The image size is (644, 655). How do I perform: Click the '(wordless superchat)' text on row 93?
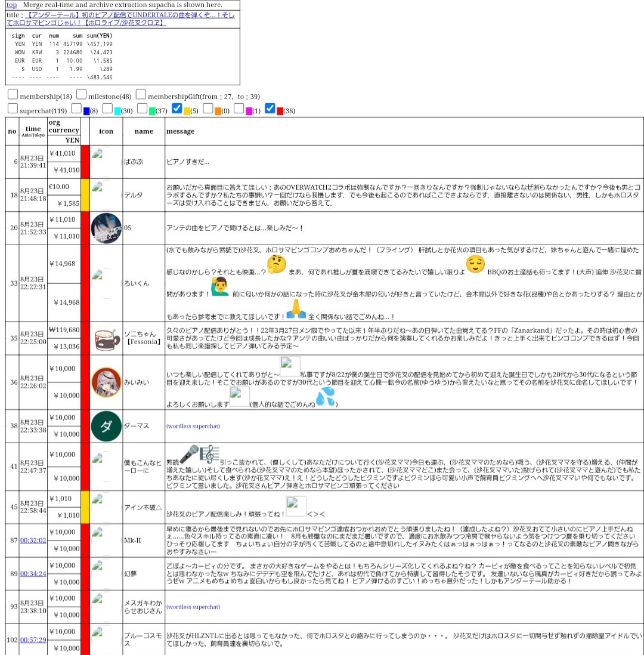click(x=193, y=607)
